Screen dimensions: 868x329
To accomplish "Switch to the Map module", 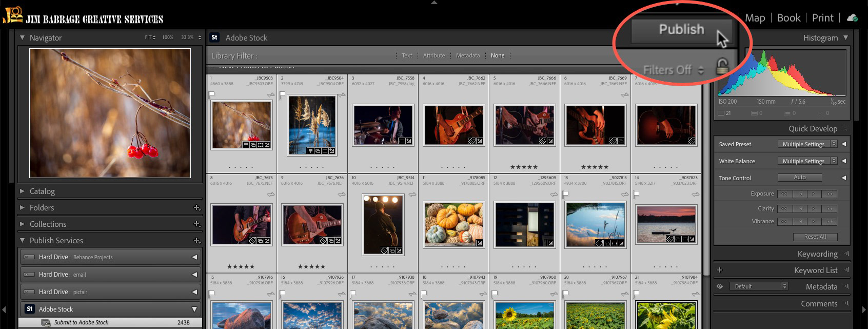I will (x=755, y=18).
